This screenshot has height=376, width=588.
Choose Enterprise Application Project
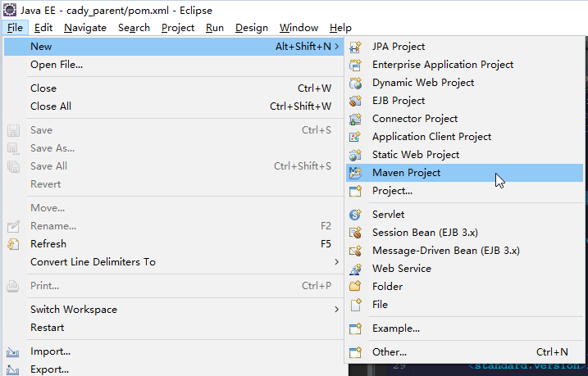click(x=465, y=65)
